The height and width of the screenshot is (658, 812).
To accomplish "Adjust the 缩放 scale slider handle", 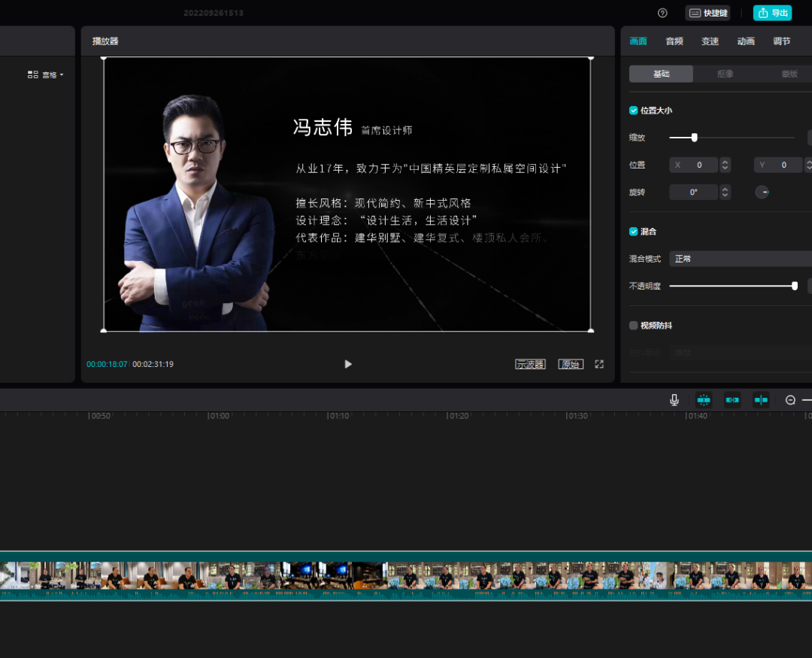I will 695,138.
